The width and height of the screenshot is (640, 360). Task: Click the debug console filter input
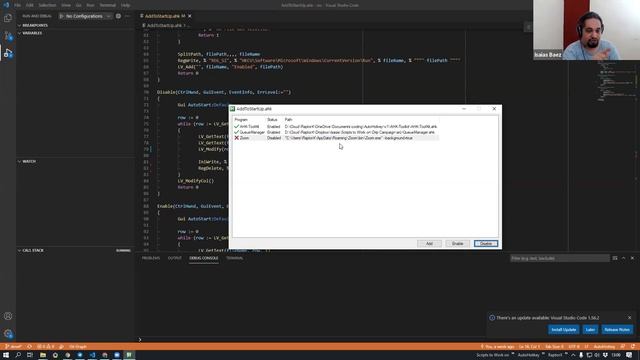click(559, 258)
